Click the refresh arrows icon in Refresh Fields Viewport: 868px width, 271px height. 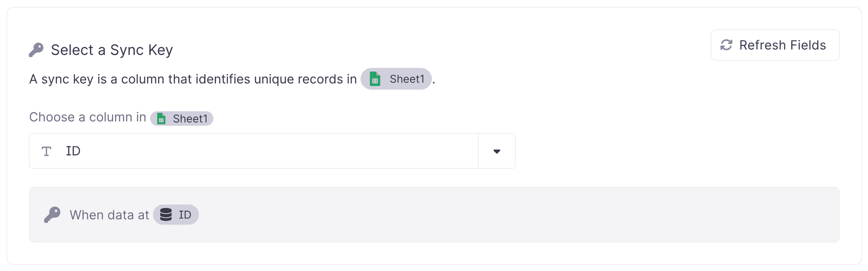tap(726, 45)
